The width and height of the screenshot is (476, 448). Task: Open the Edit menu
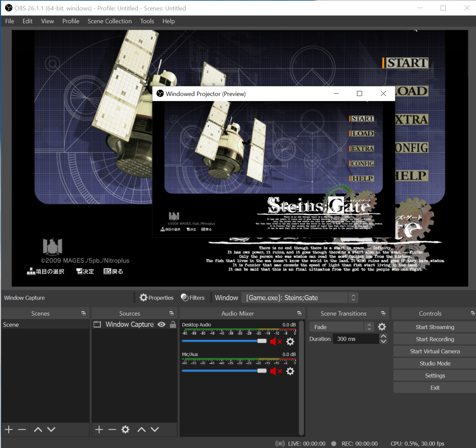(x=28, y=21)
